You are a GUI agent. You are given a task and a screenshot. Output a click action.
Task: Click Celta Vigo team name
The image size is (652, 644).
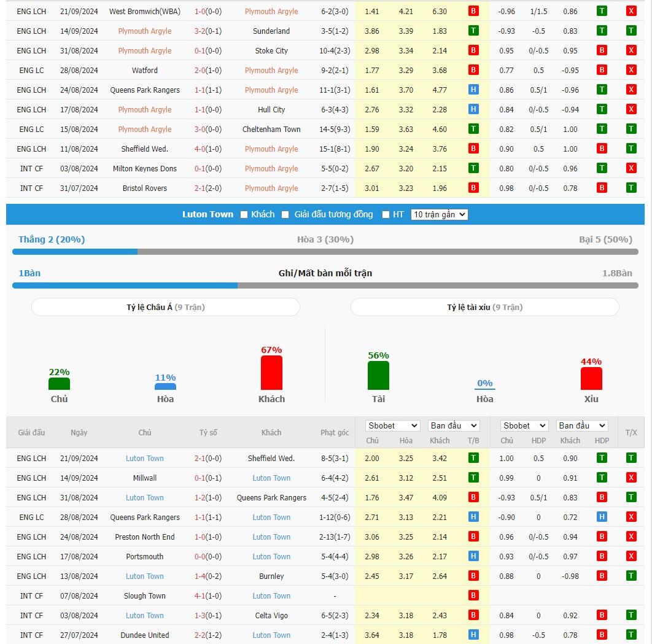click(271, 615)
